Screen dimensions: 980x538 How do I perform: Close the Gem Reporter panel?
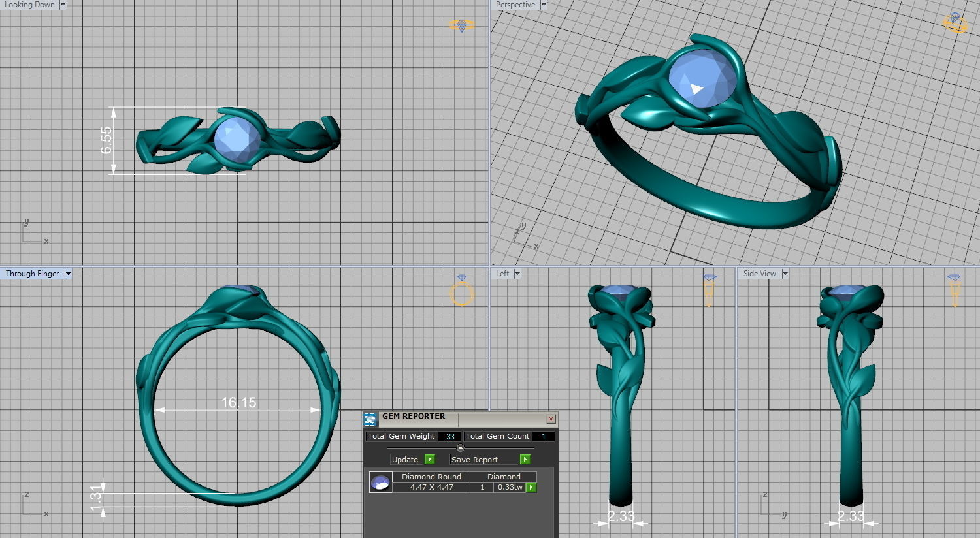[551, 419]
